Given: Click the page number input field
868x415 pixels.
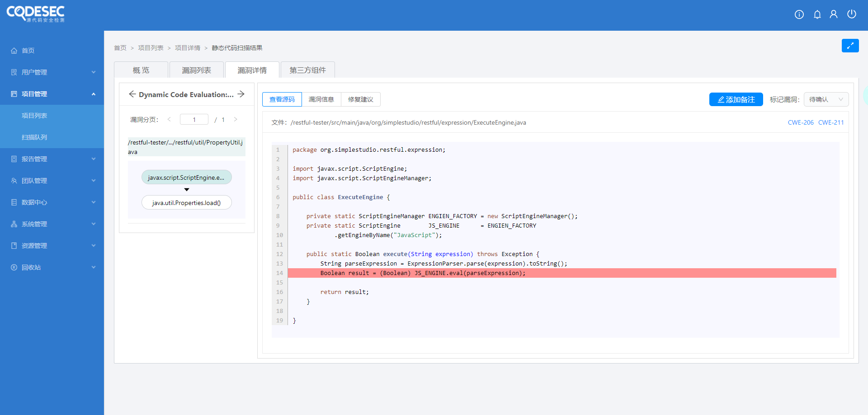Looking at the screenshot, I should click(x=194, y=119).
